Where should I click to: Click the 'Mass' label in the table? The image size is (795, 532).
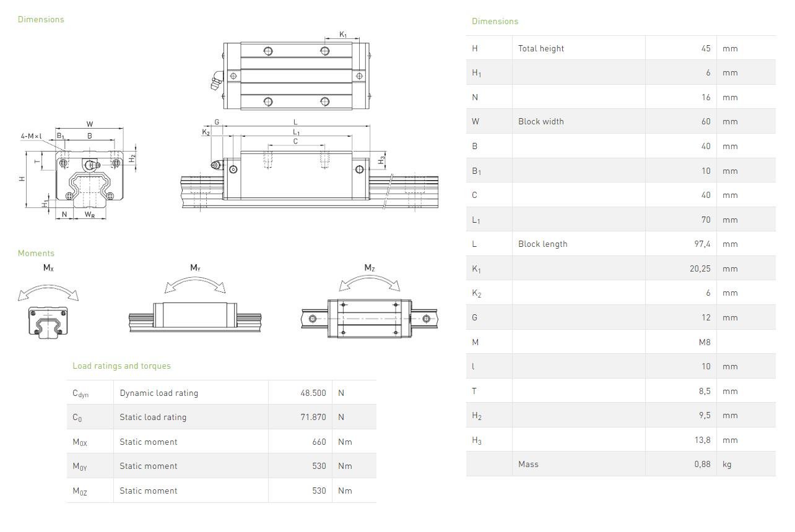click(x=528, y=464)
